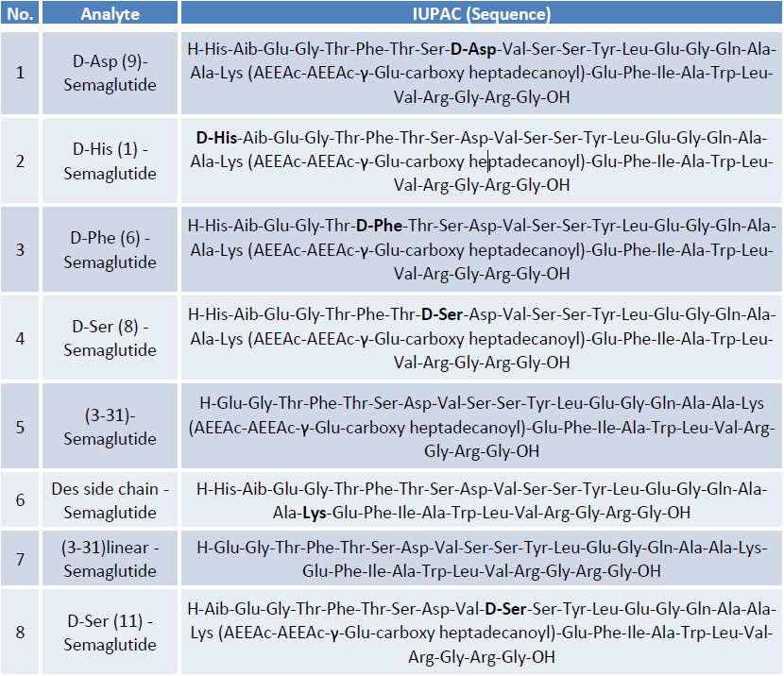The image size is (784, 676).
Task: Click the bold 'D-Asp' in row 1 sequence
Action: (x=473, y=49)
